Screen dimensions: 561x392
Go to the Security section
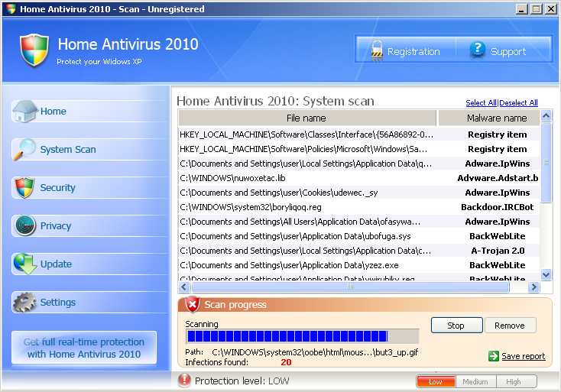89,188
